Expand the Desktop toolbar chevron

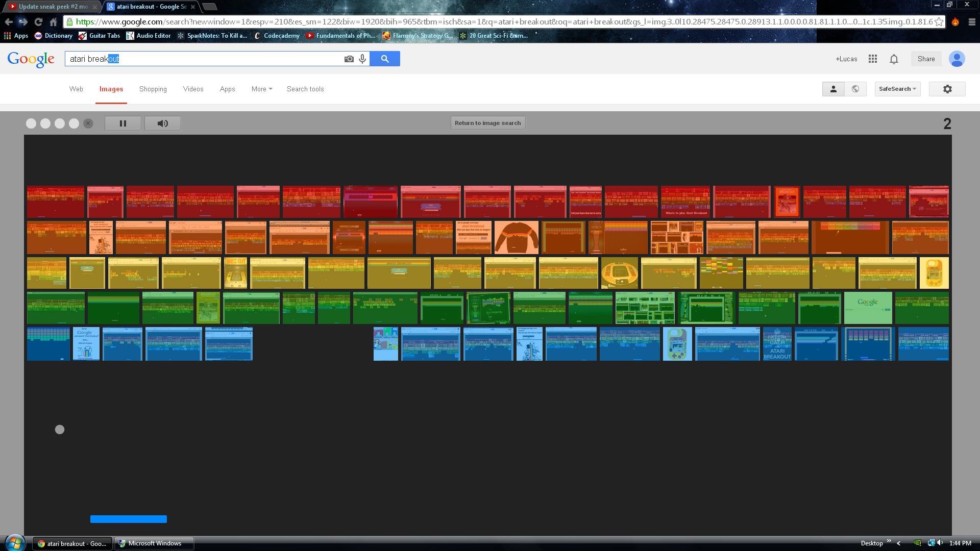click(x=889, y=541)
